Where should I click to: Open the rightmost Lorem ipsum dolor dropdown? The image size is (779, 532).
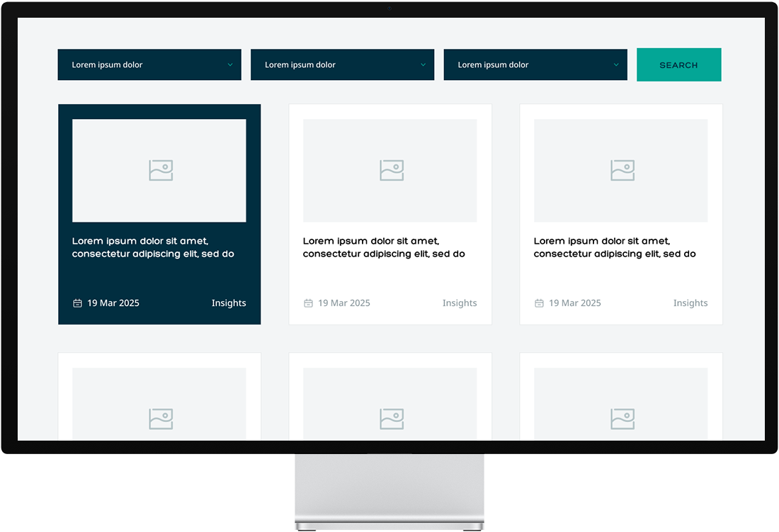pos(535,64)
